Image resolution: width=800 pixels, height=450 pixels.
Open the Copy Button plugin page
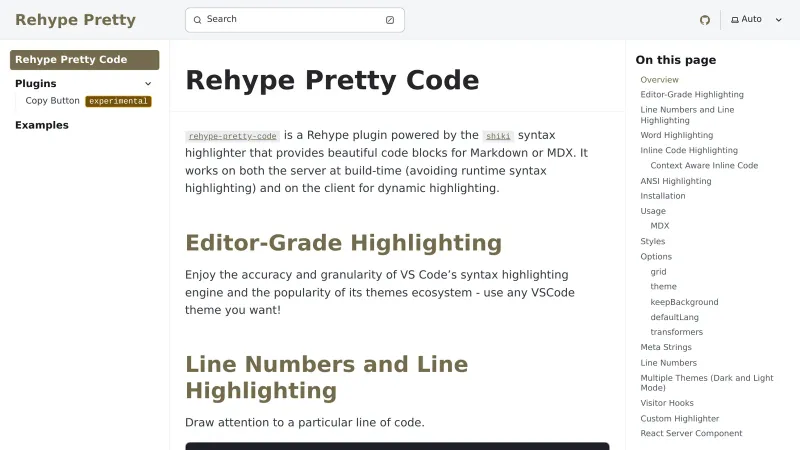52,101
